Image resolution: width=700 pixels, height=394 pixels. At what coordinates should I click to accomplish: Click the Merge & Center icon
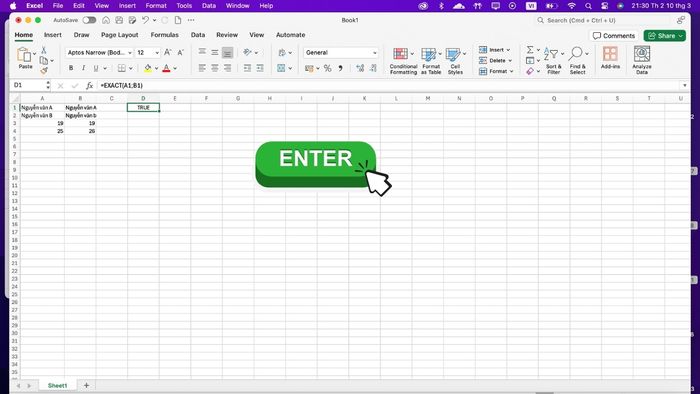[x=281, y=68]
